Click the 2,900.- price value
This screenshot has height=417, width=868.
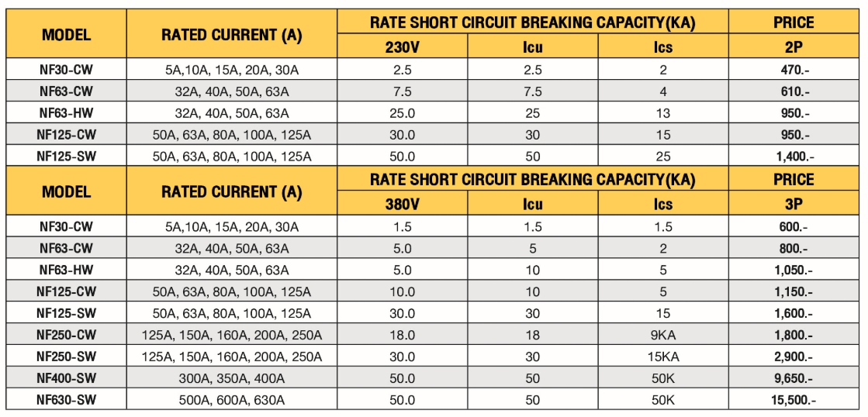coord(794,357)
